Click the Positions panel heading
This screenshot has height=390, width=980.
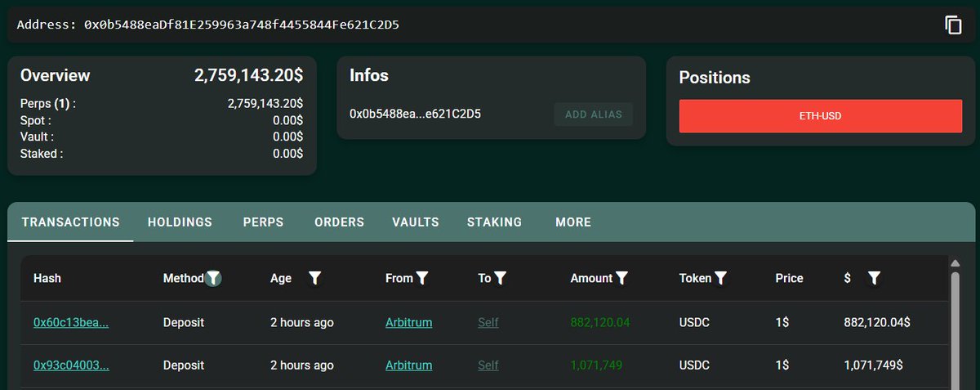click(x=715, y=78)
